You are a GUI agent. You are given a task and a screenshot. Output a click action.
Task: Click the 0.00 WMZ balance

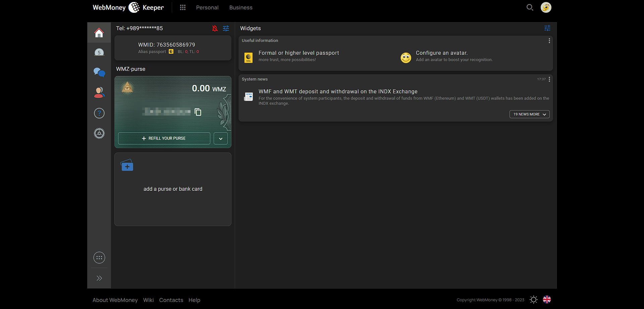click(x=209, y=88)
